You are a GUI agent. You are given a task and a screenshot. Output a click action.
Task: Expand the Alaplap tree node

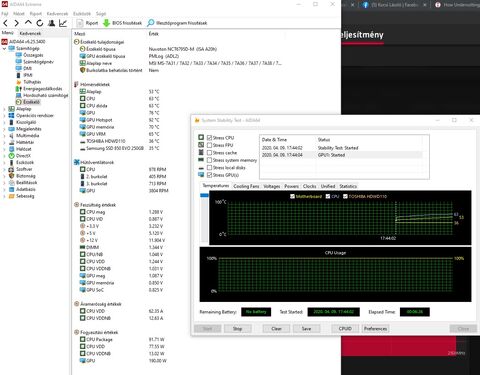pyautogui.click(x=4, y=109)
